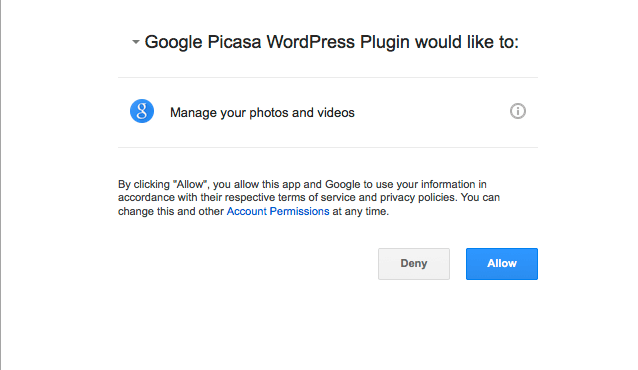
Task: Follow the blue Account Permissions hyperlink
Action: (278, 211)
